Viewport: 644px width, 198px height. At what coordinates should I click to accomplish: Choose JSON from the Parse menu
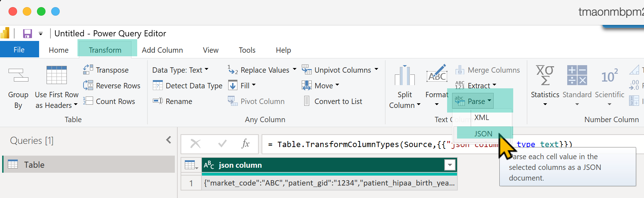click(x=483, y=134)
